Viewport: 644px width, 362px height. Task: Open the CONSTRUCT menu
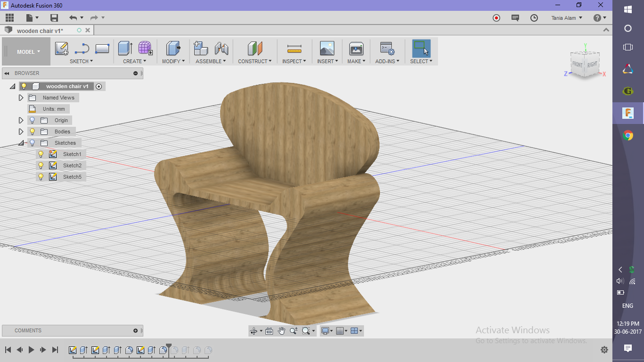point(255,61)
